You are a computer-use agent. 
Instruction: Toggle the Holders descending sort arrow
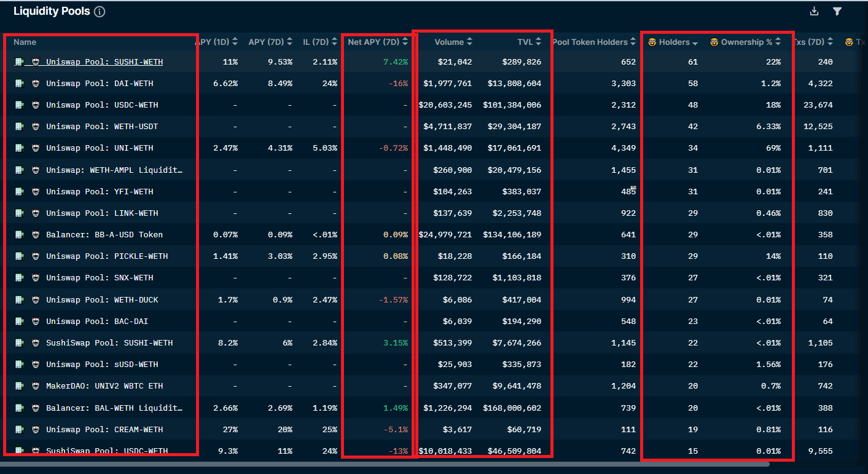695,43
